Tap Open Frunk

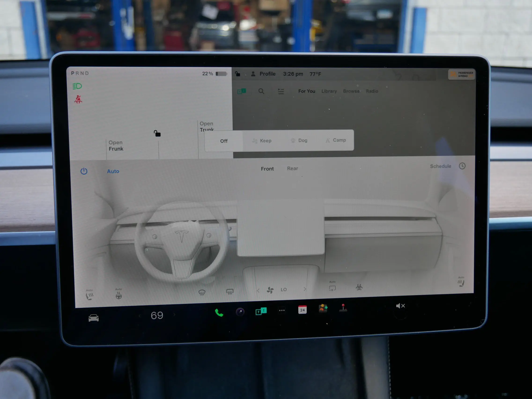116,146
